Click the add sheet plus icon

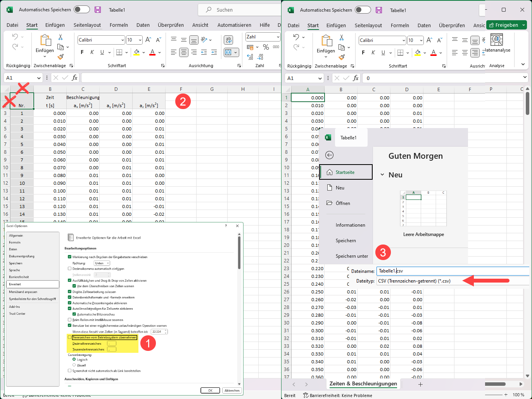420,384
